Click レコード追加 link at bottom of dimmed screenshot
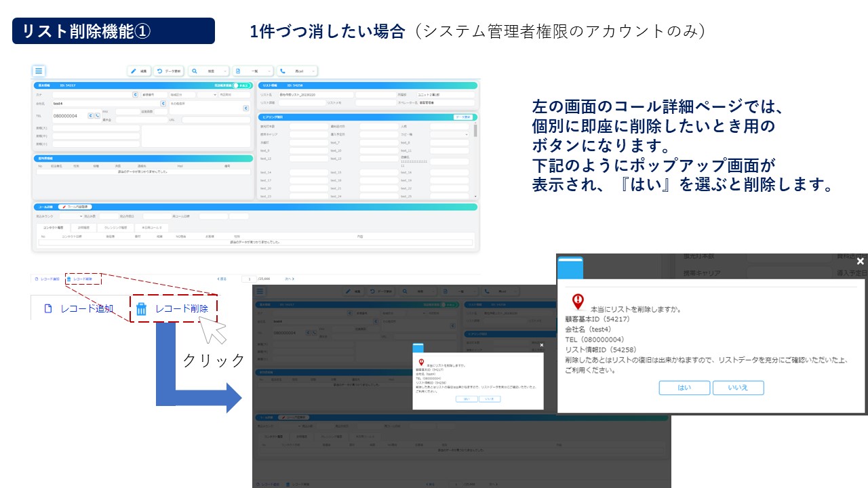Viewport: 868px width, 488px height. [x=267, y=485]
